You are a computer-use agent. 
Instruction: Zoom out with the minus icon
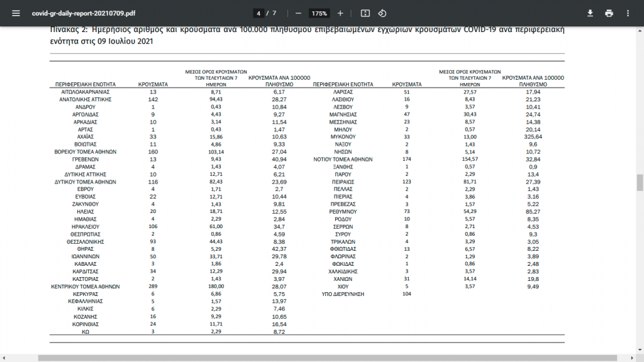click(x=299, y=13)
